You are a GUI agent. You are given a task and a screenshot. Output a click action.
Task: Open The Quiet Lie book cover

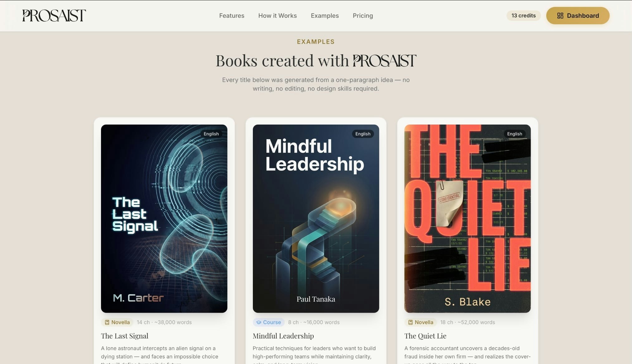(x=467, y=219)
